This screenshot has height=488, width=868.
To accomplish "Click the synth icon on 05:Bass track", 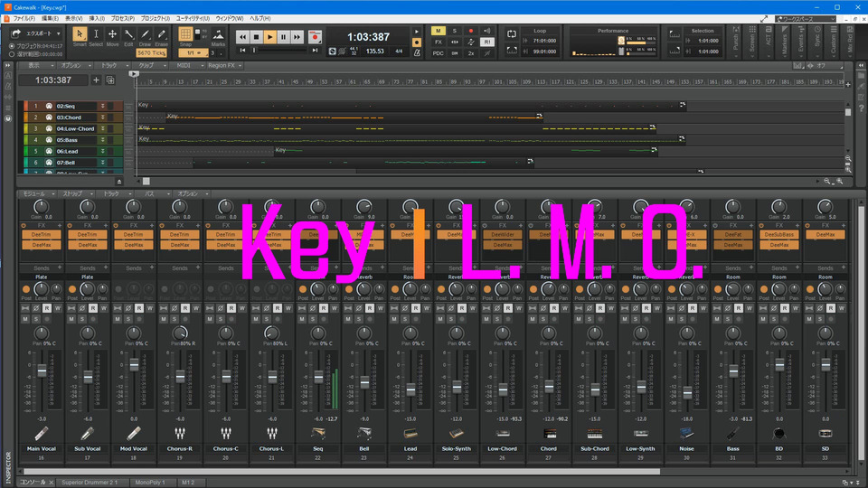I will 49,140.
